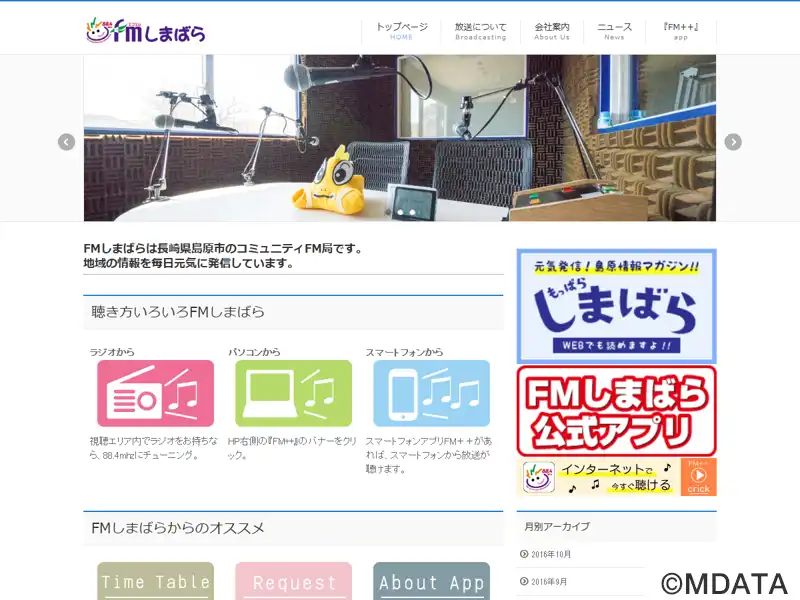
Task: Go to previous slide with left arrow
Action: [66, 142]
